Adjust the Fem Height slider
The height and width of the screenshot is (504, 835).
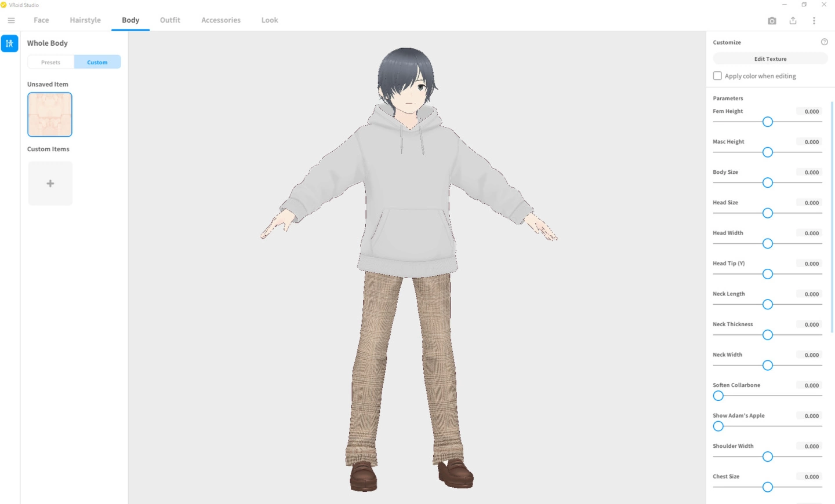click(x=767, y=122)
